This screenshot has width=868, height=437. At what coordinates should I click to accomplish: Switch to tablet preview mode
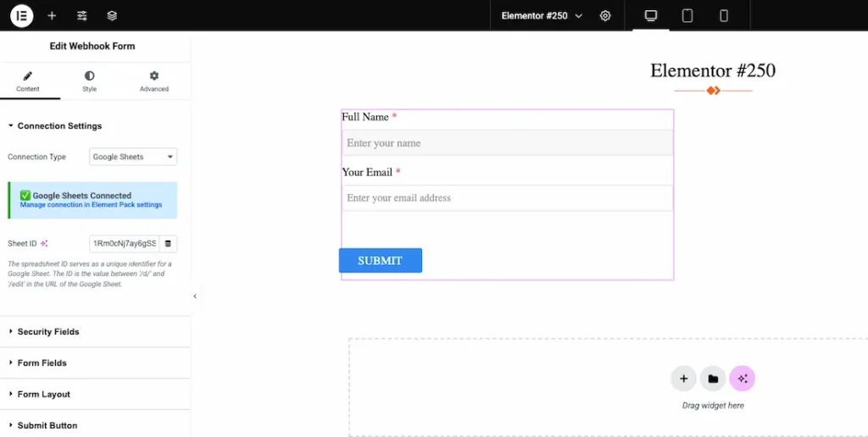(x=687, y=15)
